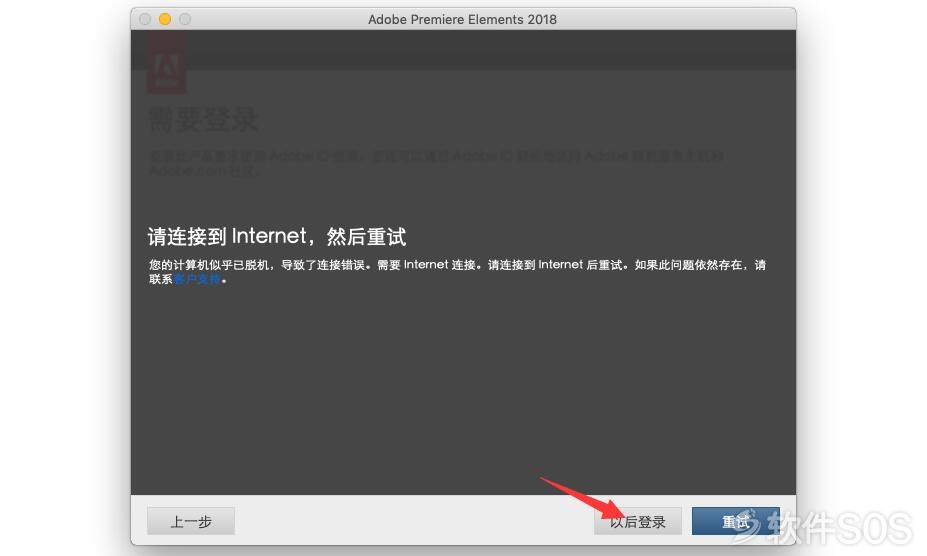927x556 pixels.
Task: Click the Adobe Premiere Elements 2018 title
Action: point(462,20)
